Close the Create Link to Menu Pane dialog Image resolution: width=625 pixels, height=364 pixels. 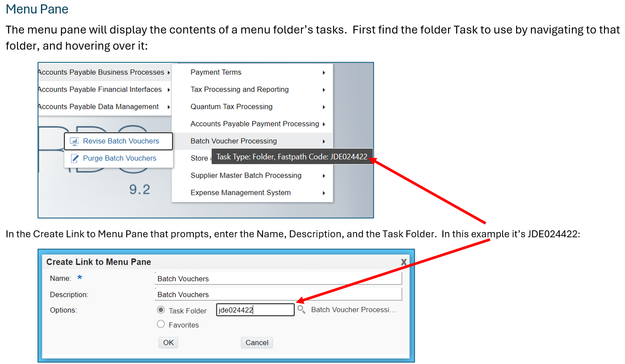click(x=404, y=262)
